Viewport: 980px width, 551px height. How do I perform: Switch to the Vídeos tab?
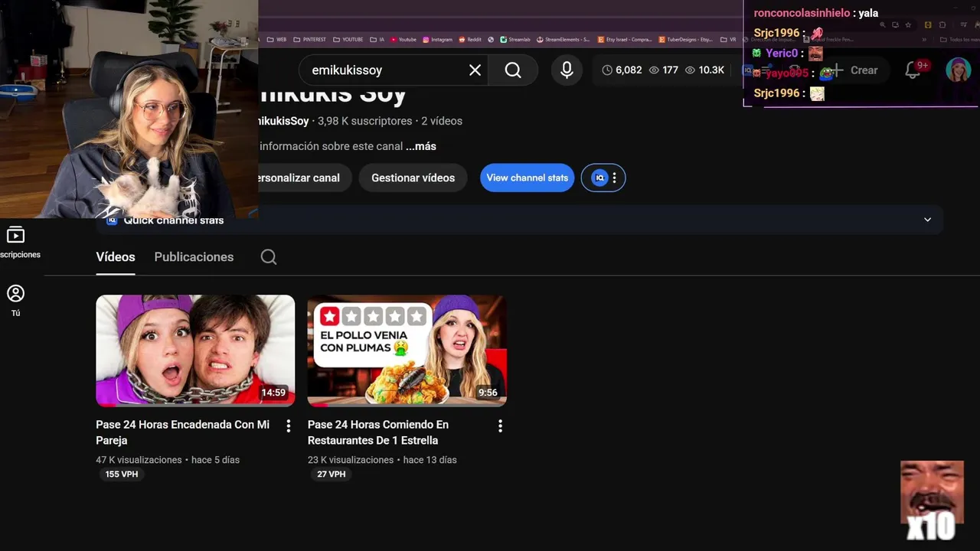coord(116,257)
